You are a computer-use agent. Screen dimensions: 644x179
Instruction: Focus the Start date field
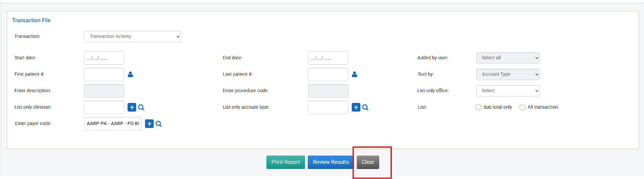click(104, 58)
